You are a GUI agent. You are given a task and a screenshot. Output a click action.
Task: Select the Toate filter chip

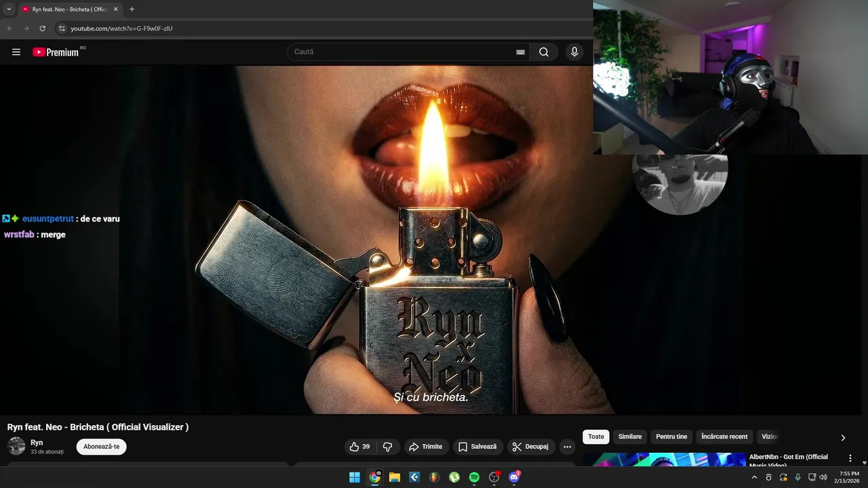pyautogui.click(x=596, y=436)
